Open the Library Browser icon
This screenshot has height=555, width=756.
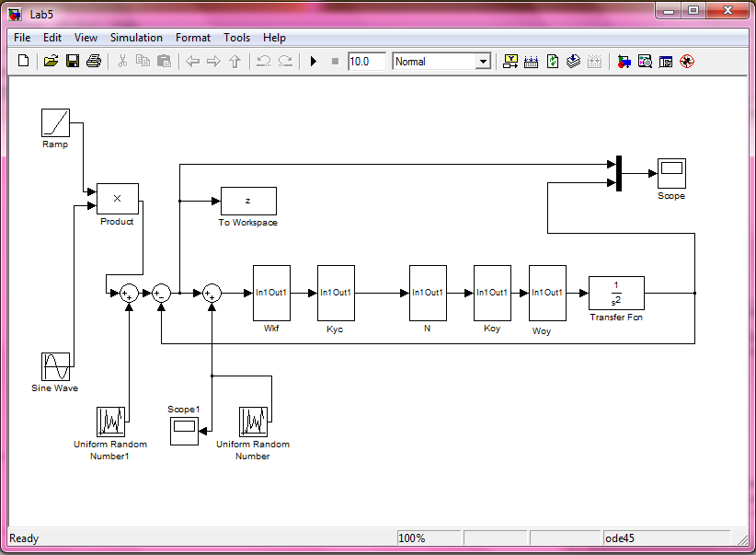point(624,62)
